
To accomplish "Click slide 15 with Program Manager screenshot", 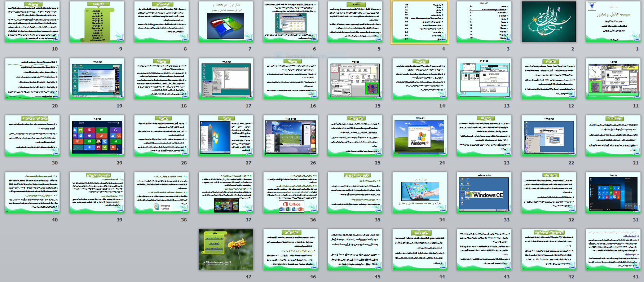I will point(355,79).
